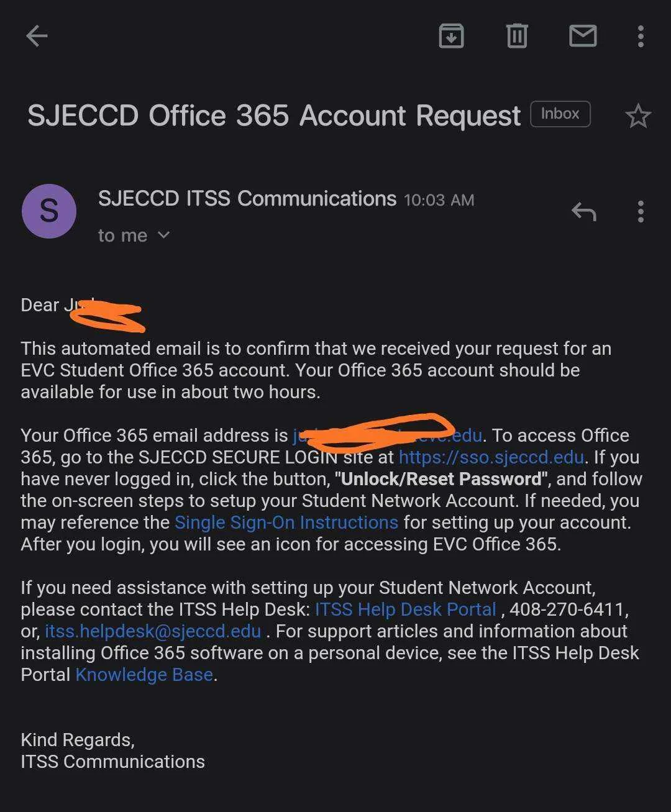Expand recipient details next to 'to me'

point(163,235)
